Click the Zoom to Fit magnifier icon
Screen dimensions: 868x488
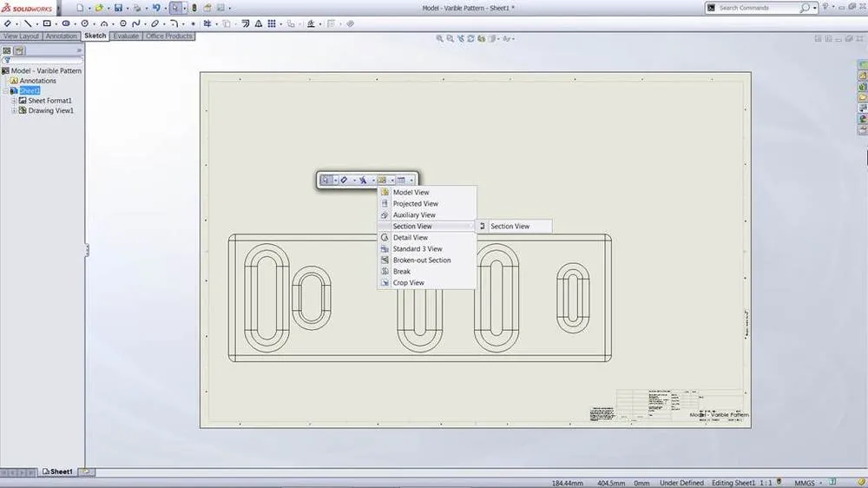coord(439,39)
